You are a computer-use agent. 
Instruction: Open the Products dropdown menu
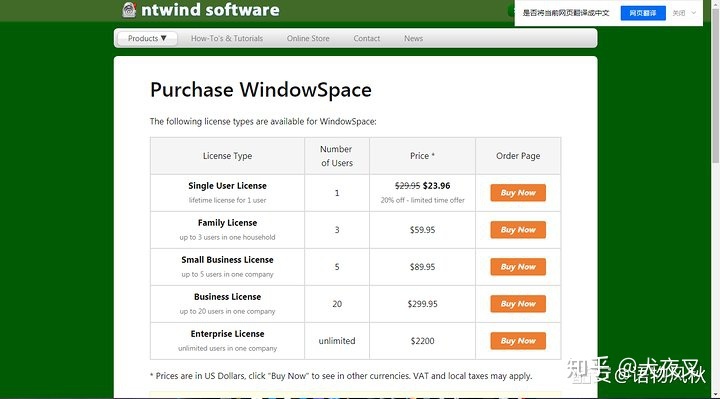point(147,39)
